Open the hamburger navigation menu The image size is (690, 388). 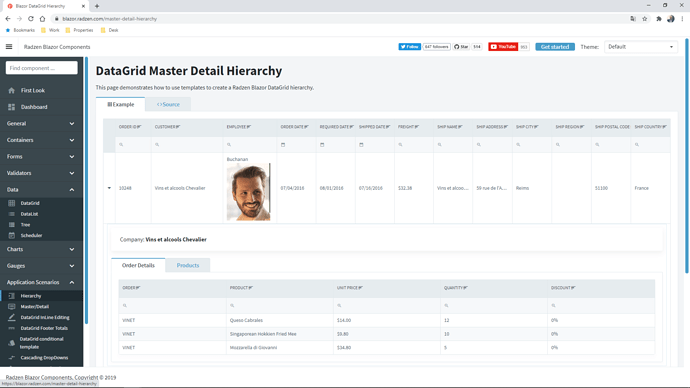pos(9,47)
